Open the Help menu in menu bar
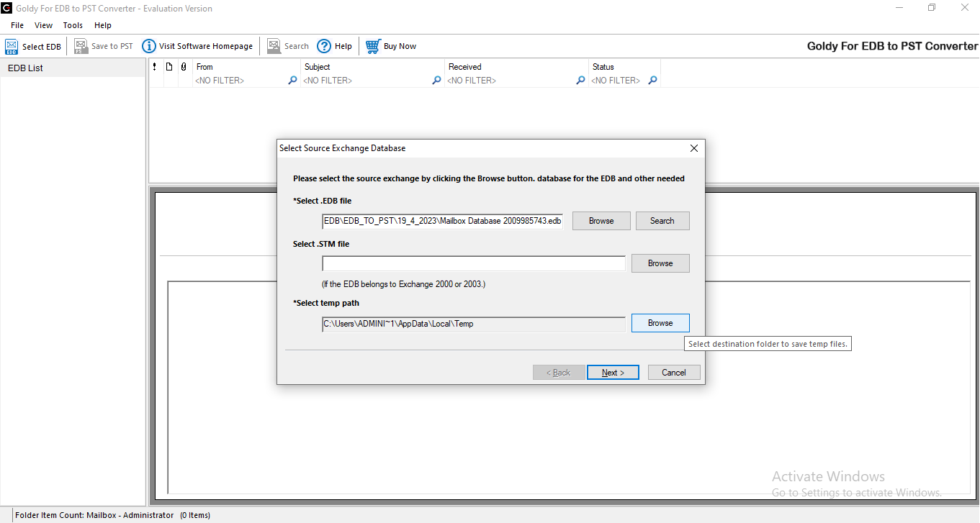This screenshot has width=980, height=523. (103, 25)
